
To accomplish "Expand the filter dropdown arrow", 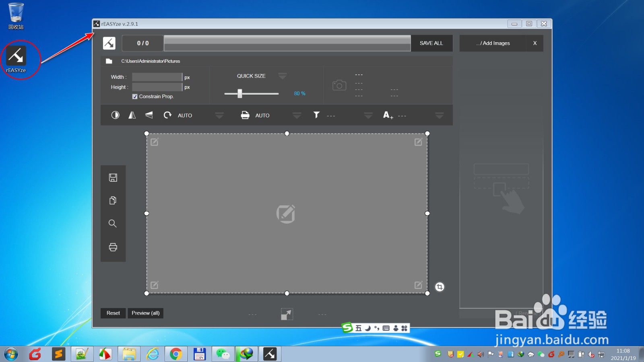I will [368, 115].
